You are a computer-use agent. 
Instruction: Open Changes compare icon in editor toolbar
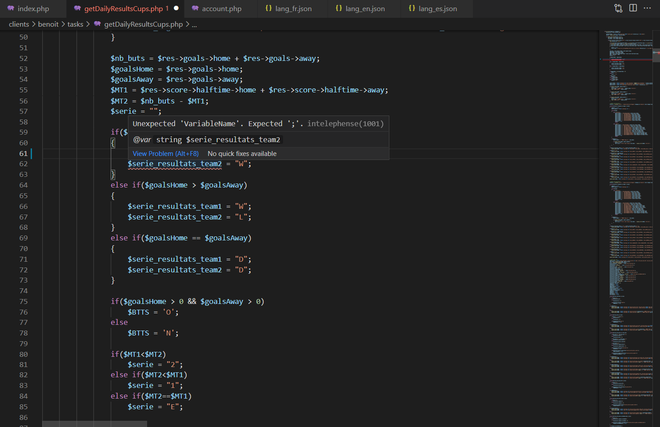click(x=618, y=8)
